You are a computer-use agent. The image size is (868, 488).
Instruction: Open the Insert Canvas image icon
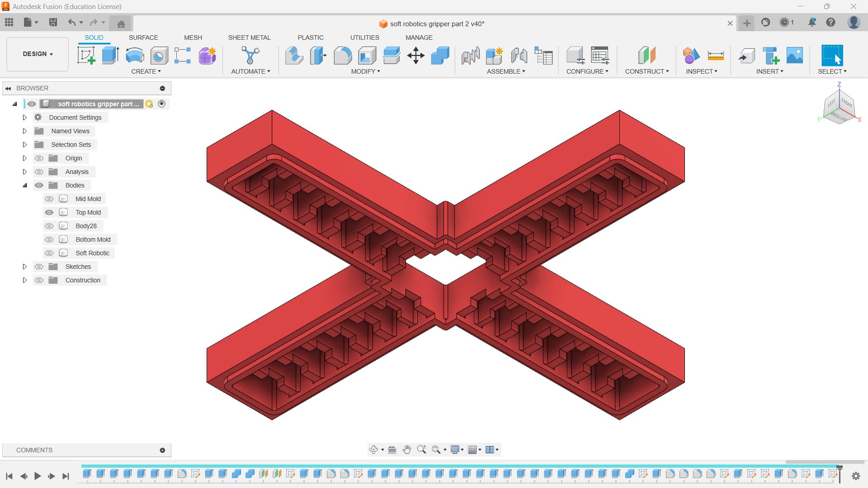[x=794, y=56]
